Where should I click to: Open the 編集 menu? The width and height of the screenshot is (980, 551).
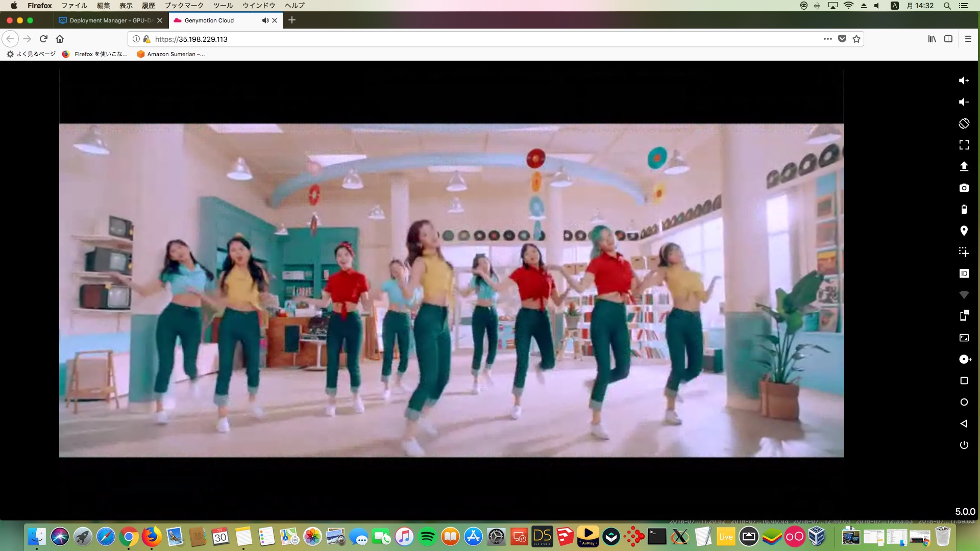pos(104,6)
